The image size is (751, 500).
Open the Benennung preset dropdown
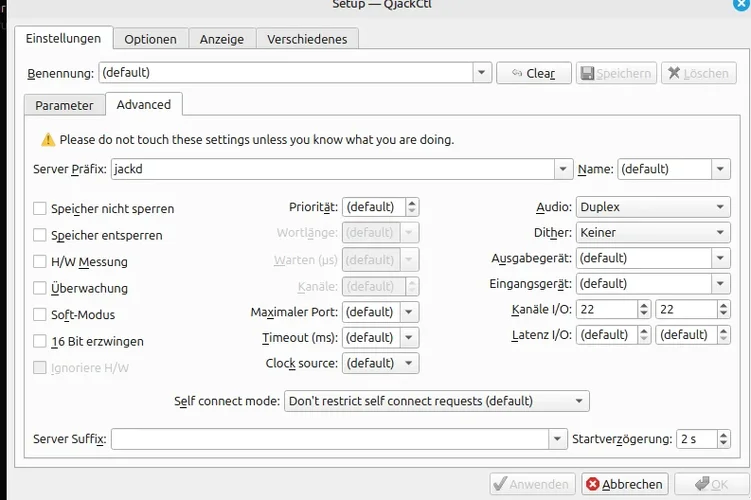point(482,73)
